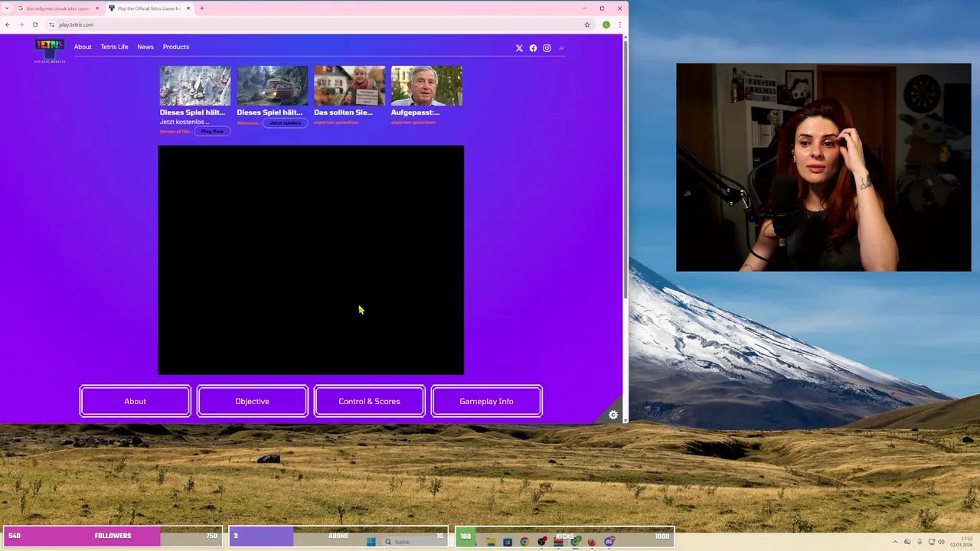This screenshot has width=980, height=551.
Task: Open the settings gear at page corner
Action: (x=613, y=415)
